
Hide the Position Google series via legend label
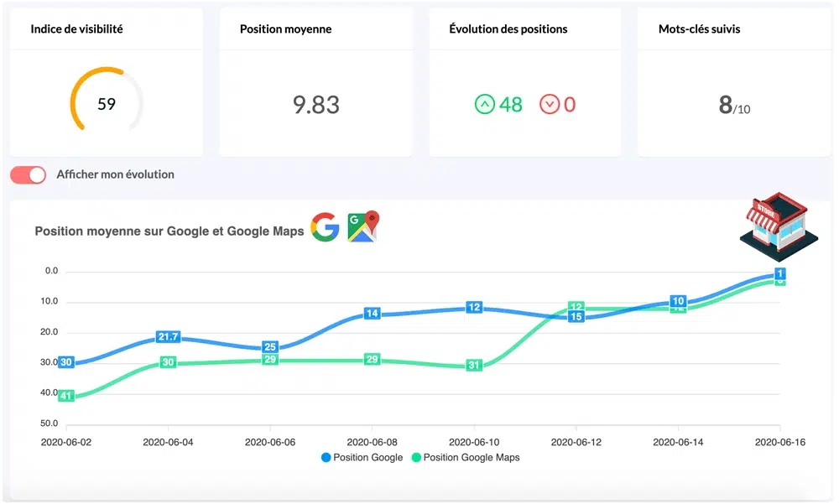click(368, 458)
